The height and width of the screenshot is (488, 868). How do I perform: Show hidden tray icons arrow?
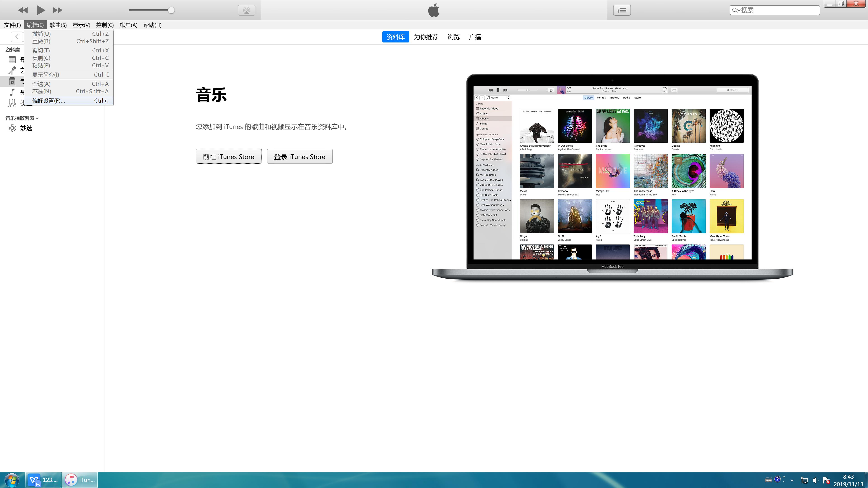[x=792, y=480]
